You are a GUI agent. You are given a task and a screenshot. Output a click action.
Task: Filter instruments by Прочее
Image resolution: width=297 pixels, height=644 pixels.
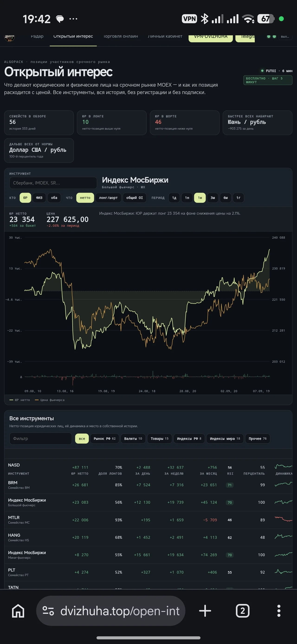pyautogui.click(x=258, y=438)
